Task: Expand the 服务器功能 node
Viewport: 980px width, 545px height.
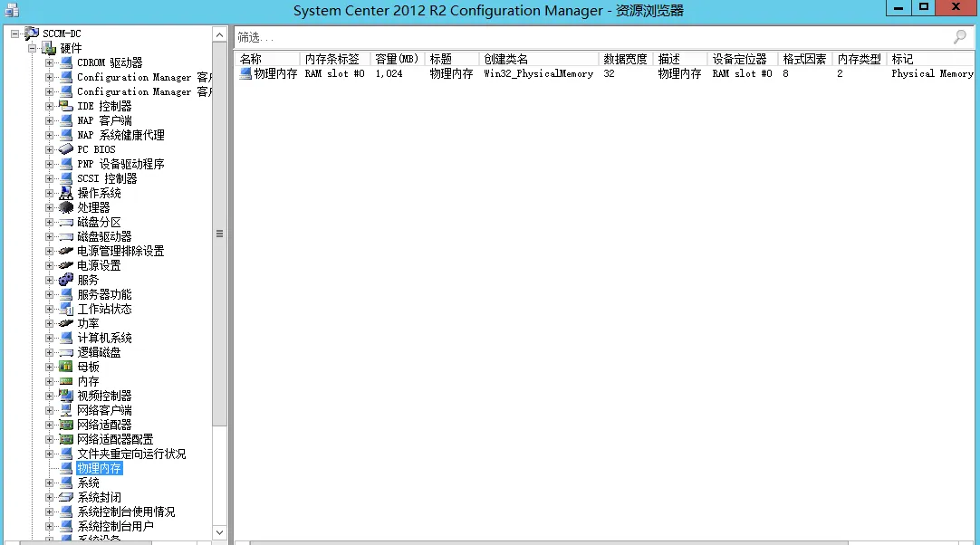Action: click(x=50, y=294)
